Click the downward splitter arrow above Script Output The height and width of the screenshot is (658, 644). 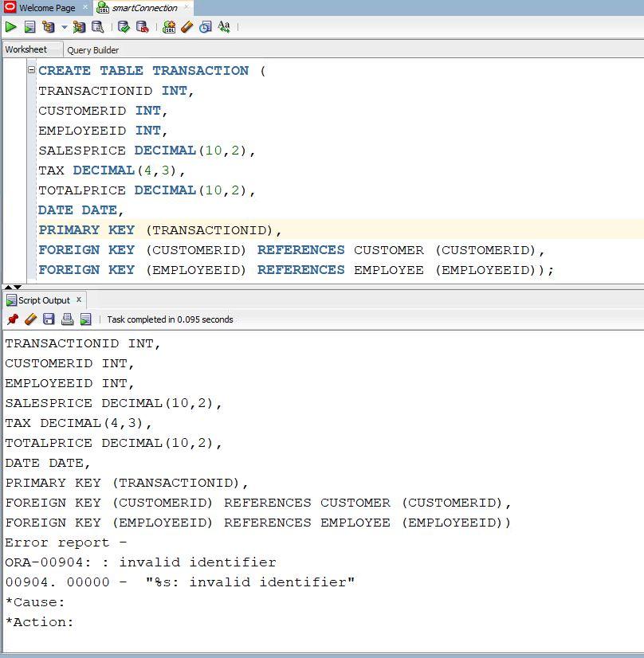coord(18,288)
